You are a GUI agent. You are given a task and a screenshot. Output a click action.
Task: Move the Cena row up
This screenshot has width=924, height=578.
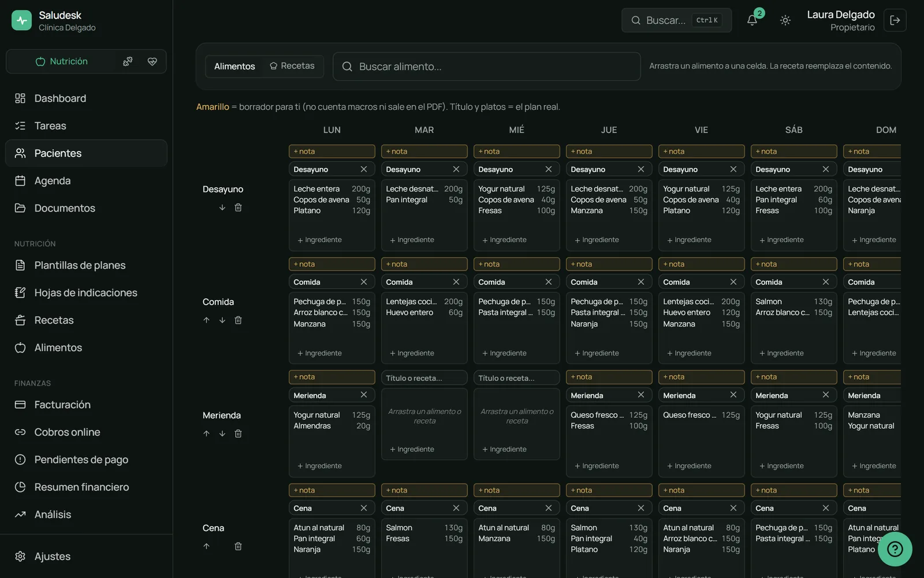point(206,546)
